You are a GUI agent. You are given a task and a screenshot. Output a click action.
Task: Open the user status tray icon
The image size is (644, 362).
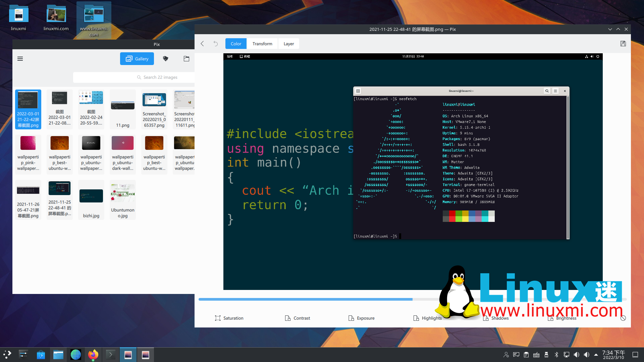tap(506, 355)
